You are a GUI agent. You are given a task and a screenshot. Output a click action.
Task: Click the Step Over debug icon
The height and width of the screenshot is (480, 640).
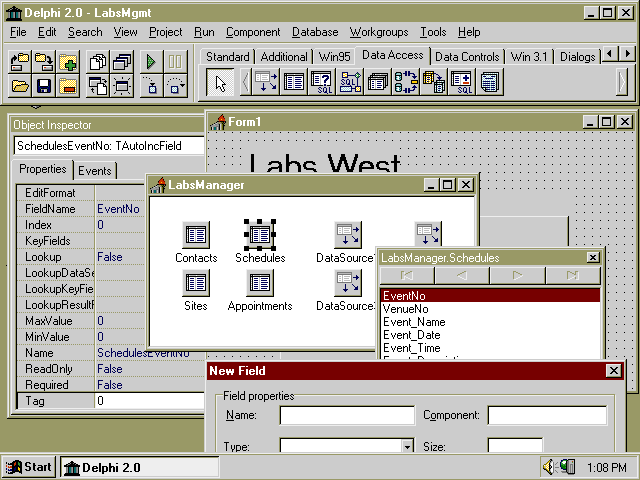coord(176,86)
